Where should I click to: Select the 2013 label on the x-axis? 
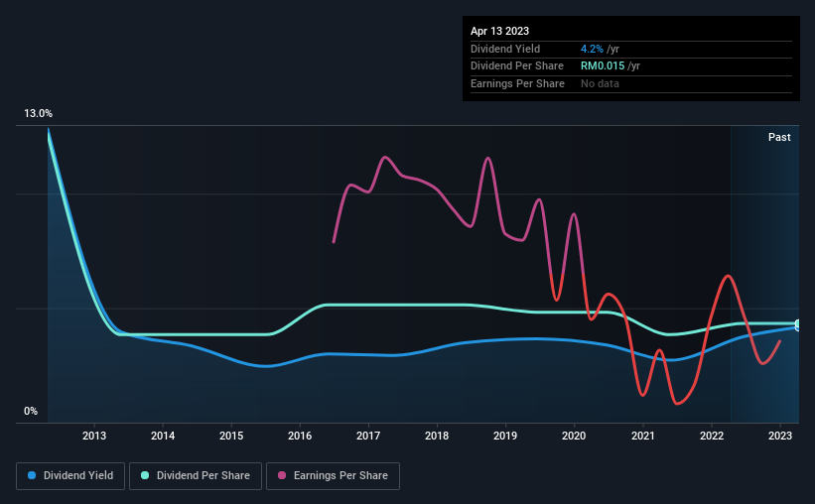coord(94,436)
